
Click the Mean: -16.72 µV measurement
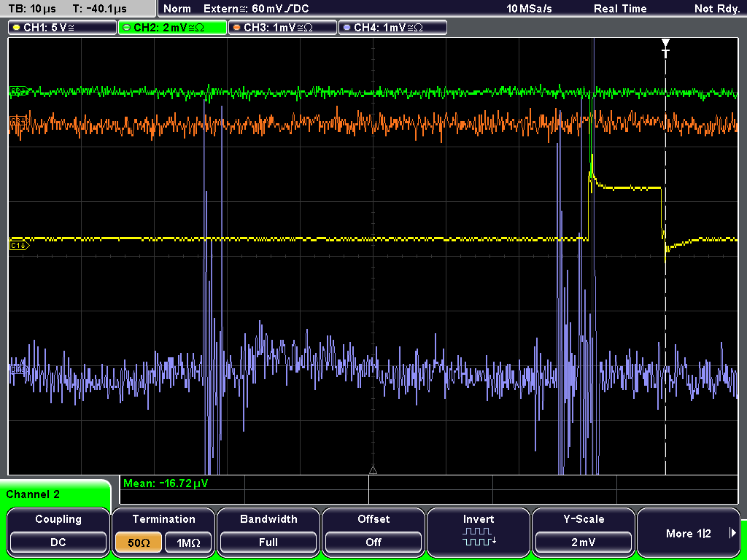point(166,483)
